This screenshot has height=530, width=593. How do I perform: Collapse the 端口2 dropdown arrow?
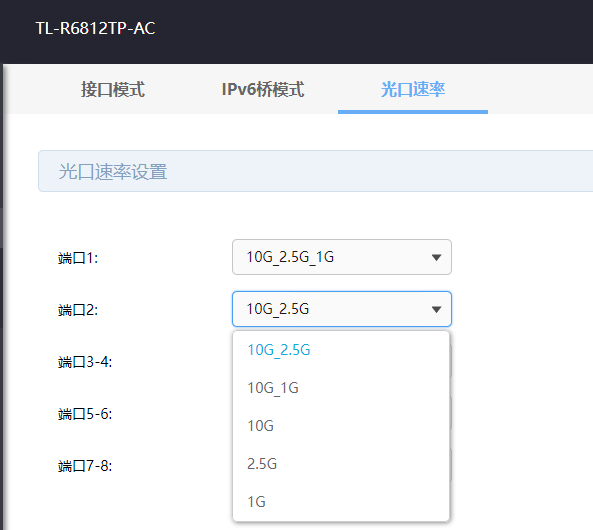(x=436, y=309)
